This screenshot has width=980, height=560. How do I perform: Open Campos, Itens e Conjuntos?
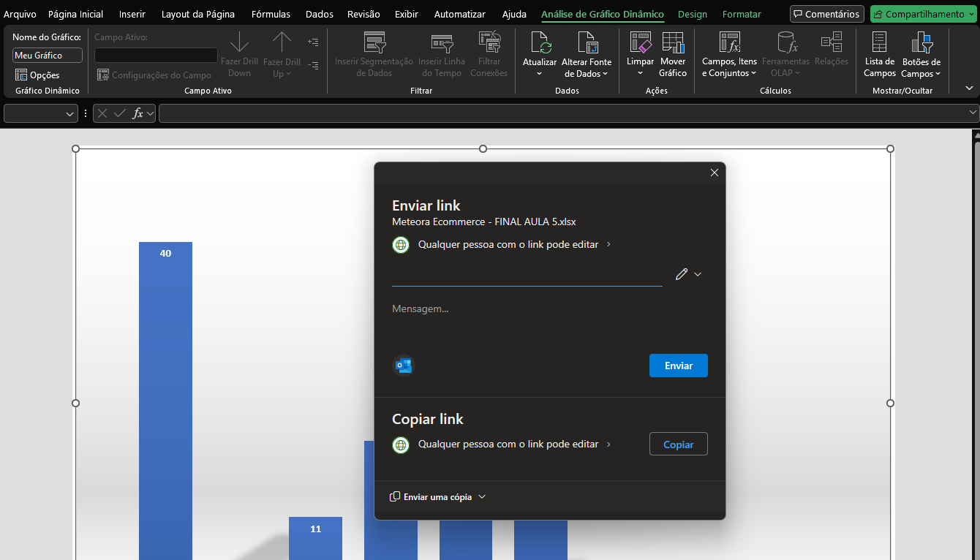[x=729, y=44]
